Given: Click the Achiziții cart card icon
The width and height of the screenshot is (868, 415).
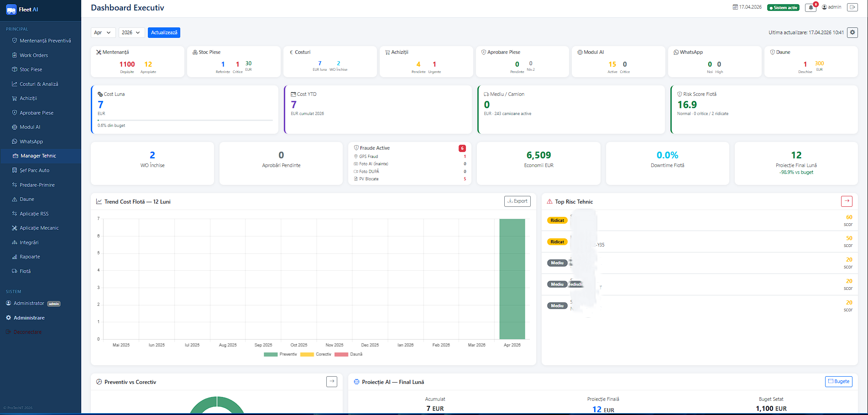Looking at the screenshot, I should tap(387, 52).
